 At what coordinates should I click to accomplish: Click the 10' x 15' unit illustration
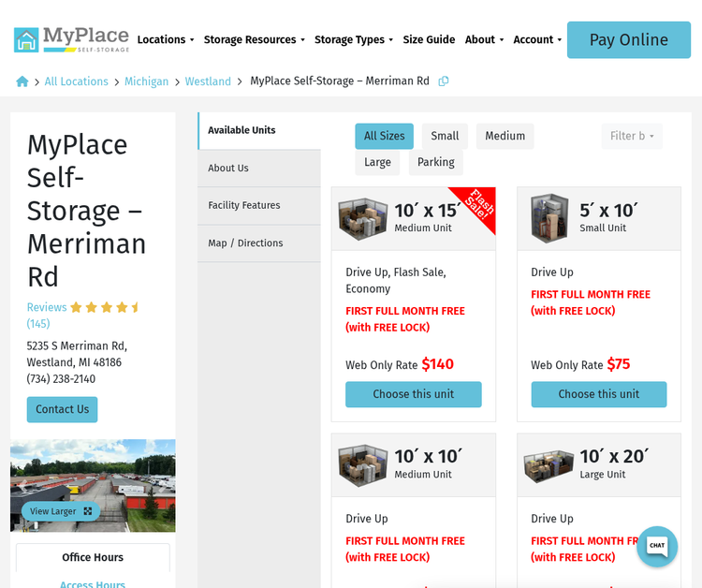(x=362, y=219)
